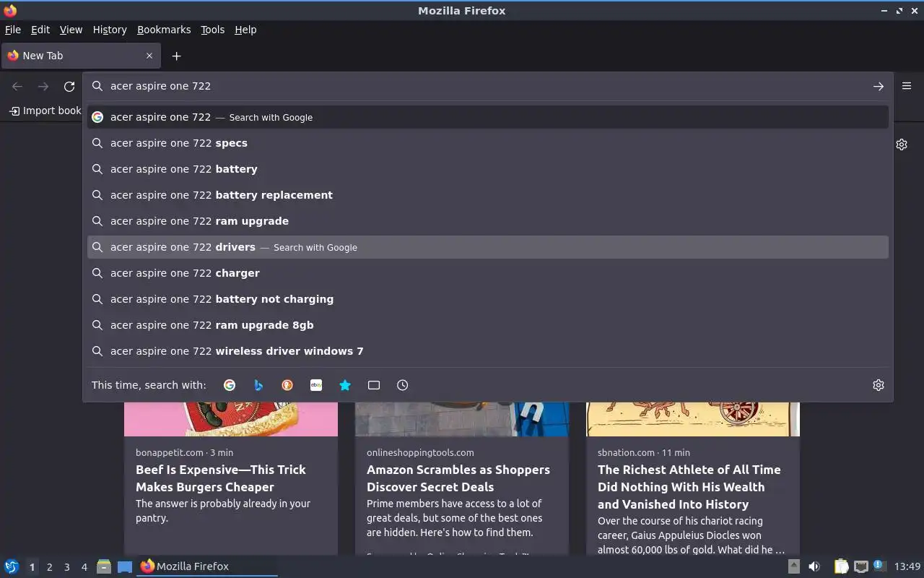Screen dimensions: 924x578
Task: Choose suggestion 'acer aspire one 722 specs'
Action: (488, 143)
